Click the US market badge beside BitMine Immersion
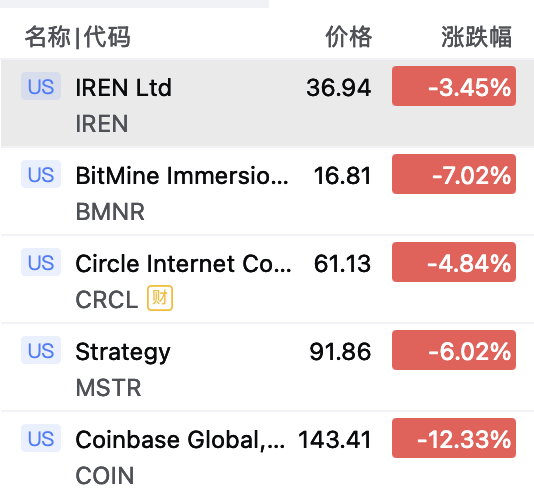The height and width of the screenshot is (498, 534). pos(41,174)
